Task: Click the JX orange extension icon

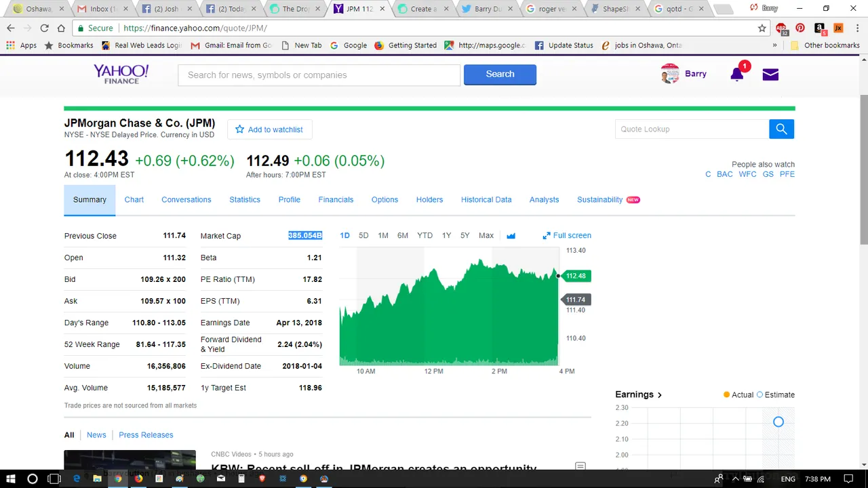Action: [x=838, y=28]
